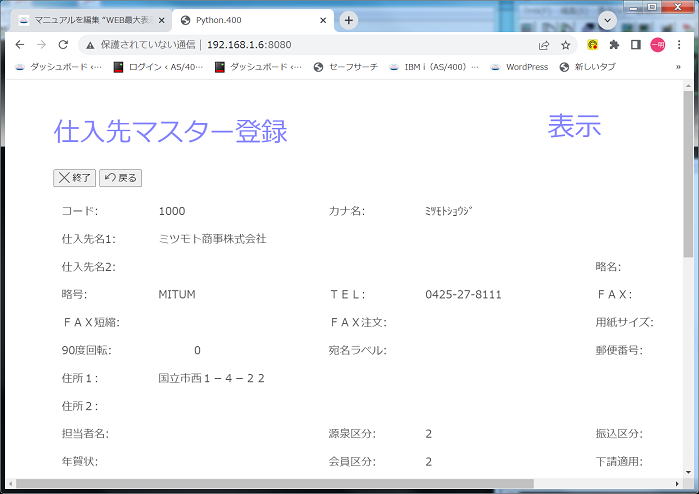This screenshot has height=494, width=699.
Task: Reload the current page
Action: (63, 45)
